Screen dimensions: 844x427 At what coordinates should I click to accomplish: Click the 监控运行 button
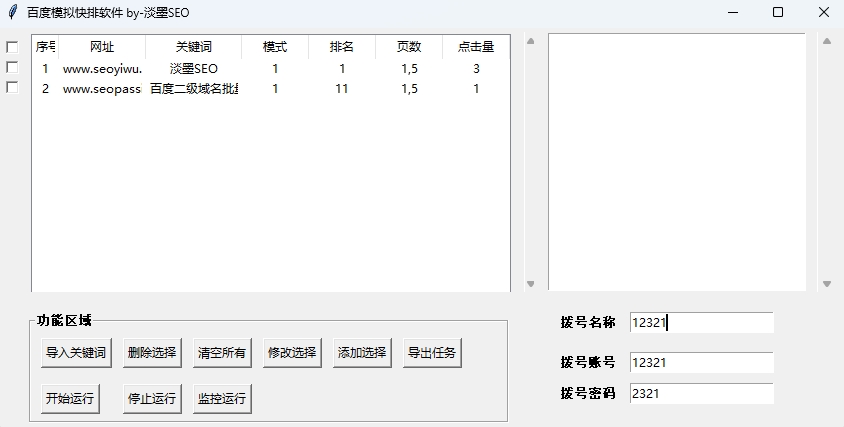click(x=222, y=398)
